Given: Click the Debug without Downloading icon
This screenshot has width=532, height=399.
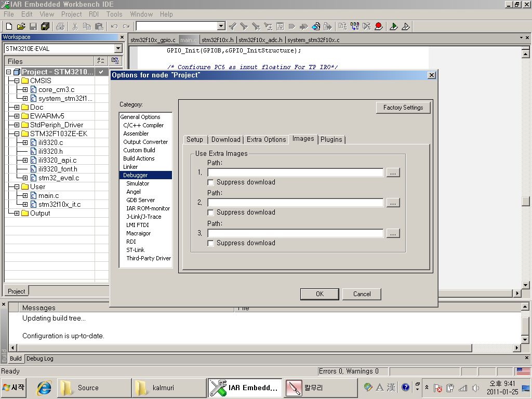Looking at the screenshot, I should click(405, 26).
